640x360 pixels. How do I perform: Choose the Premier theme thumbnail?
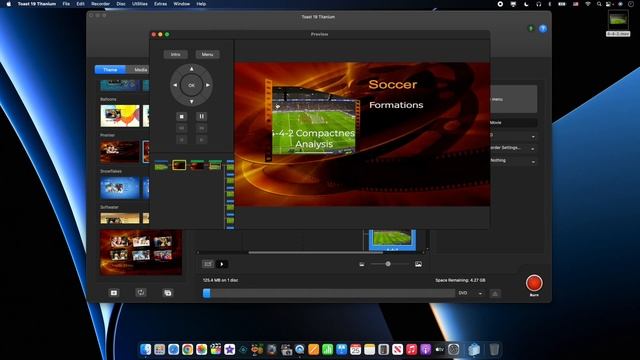[120, 151]
